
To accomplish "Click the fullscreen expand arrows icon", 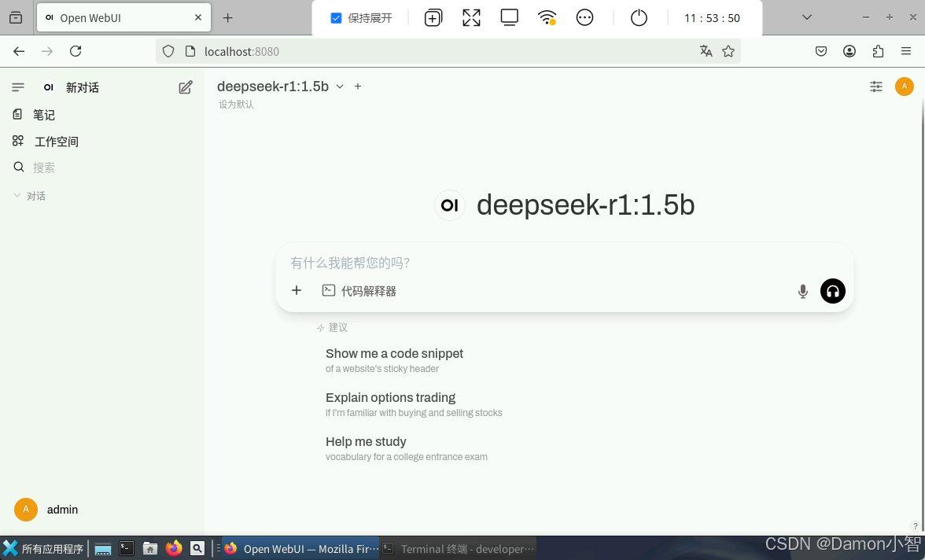I will coord(471,18).
